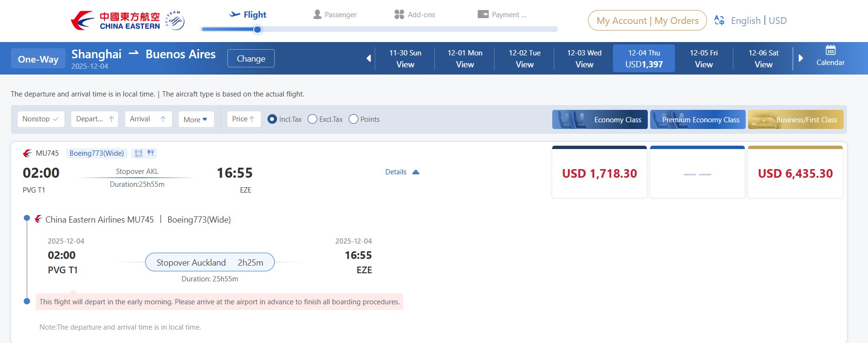Collapse the MU745 flight Details

click(402, 172)
